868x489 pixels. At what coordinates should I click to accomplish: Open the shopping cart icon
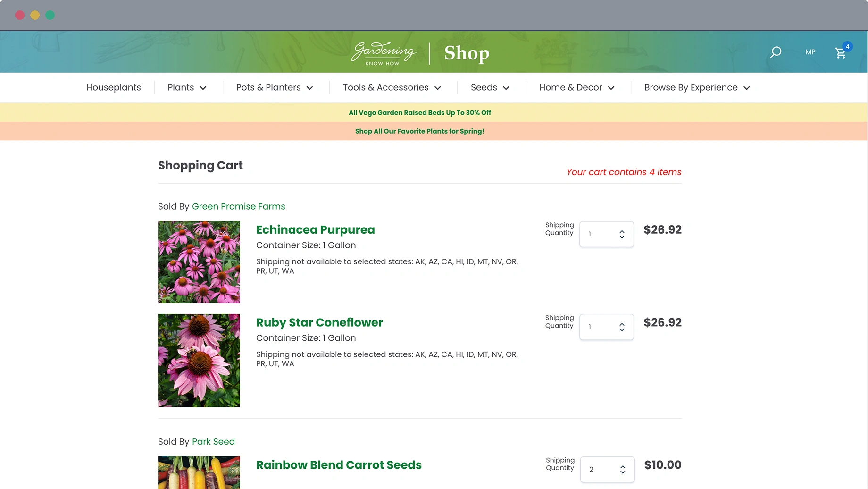coord(840,53)
